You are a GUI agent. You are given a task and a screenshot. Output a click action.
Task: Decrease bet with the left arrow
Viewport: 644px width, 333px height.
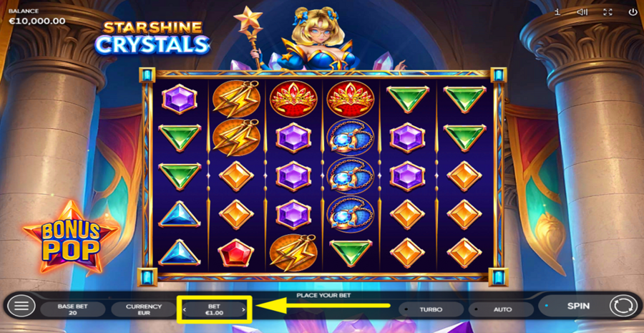click(x=185, y=310)
